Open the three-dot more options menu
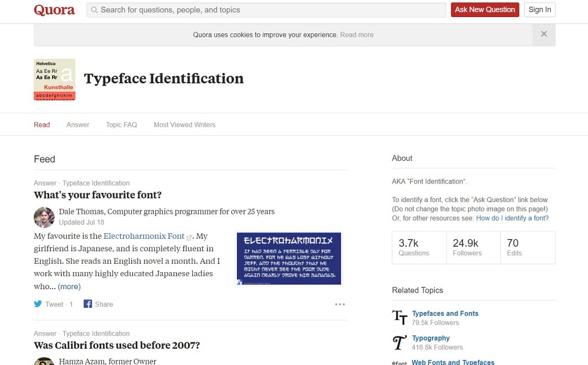The image size is (588, 365). point(339,304)
